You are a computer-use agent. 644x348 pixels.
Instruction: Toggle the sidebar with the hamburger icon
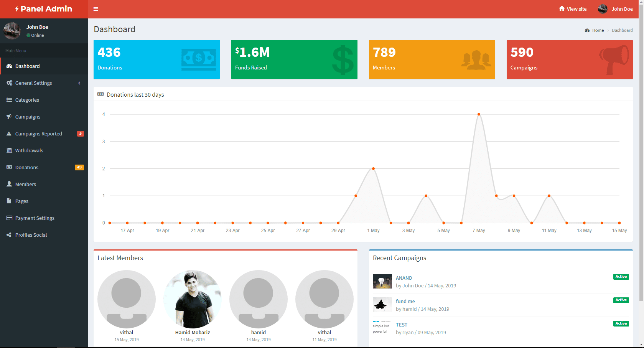click(x=96, y=9)
